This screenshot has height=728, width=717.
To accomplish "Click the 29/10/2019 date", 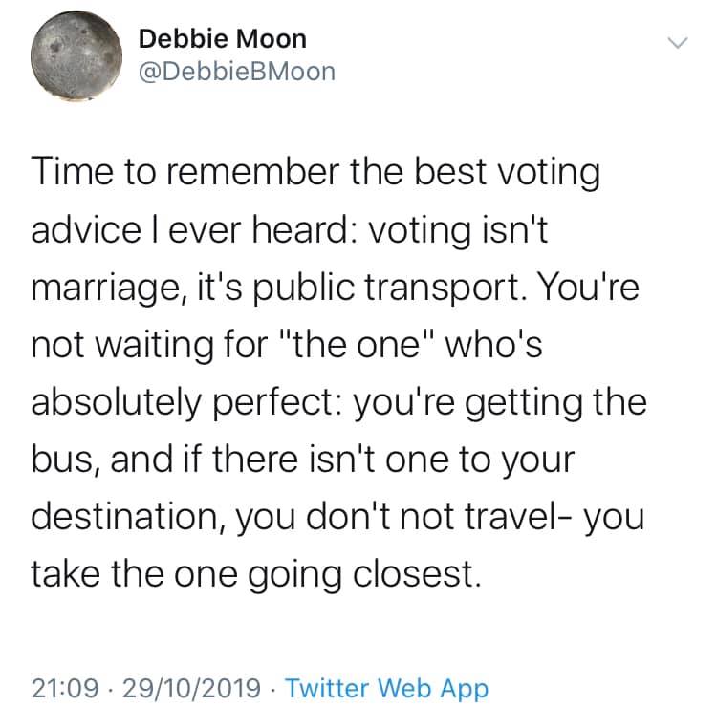I will [191, 688].
